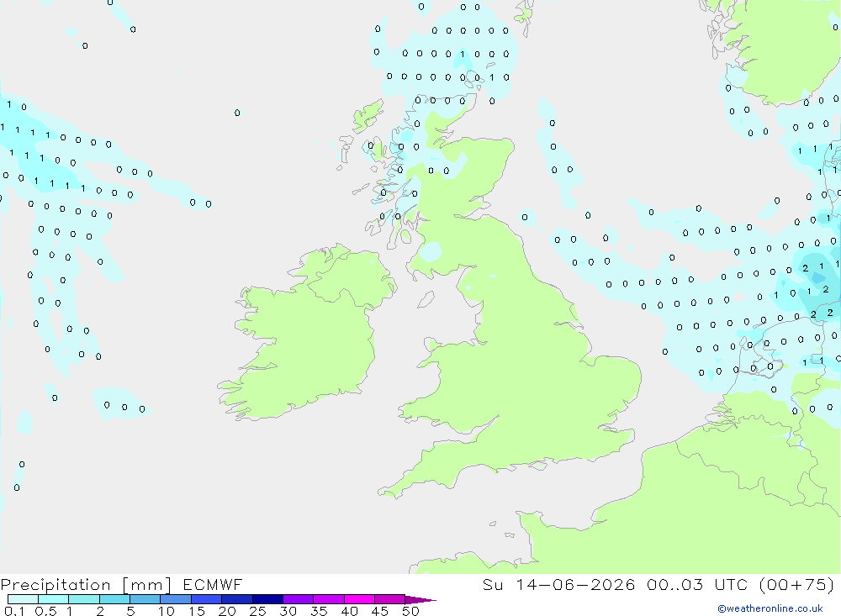Click the "00..03" time range text
This screenshot has width=841, height=616.
click(674, 584)
